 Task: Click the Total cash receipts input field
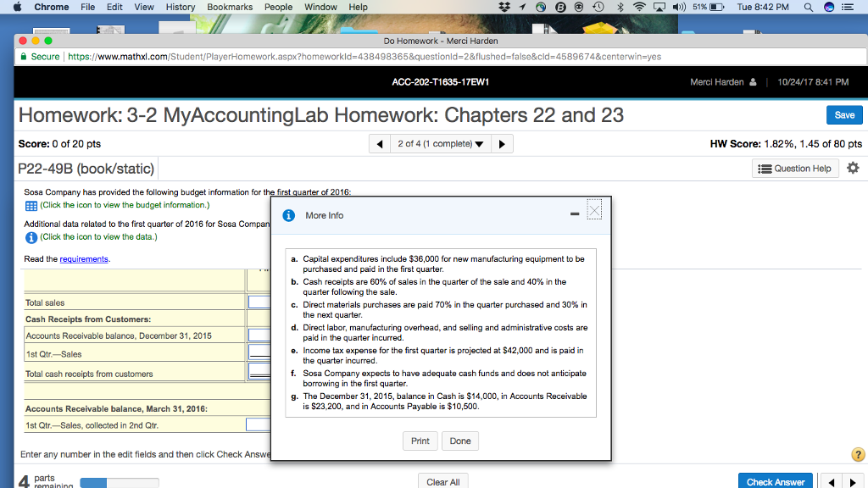click(259, 371)
